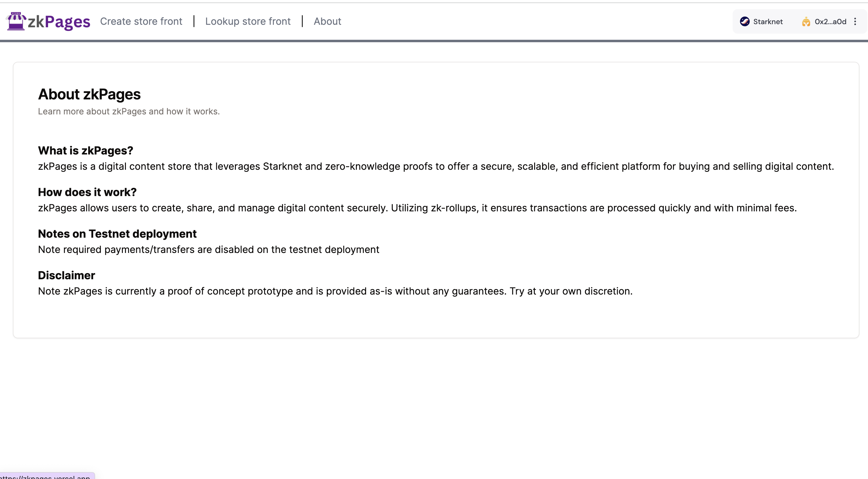Click the zkPages logo text
Viewport: 868px width, 479px height.
pos(58,22)
